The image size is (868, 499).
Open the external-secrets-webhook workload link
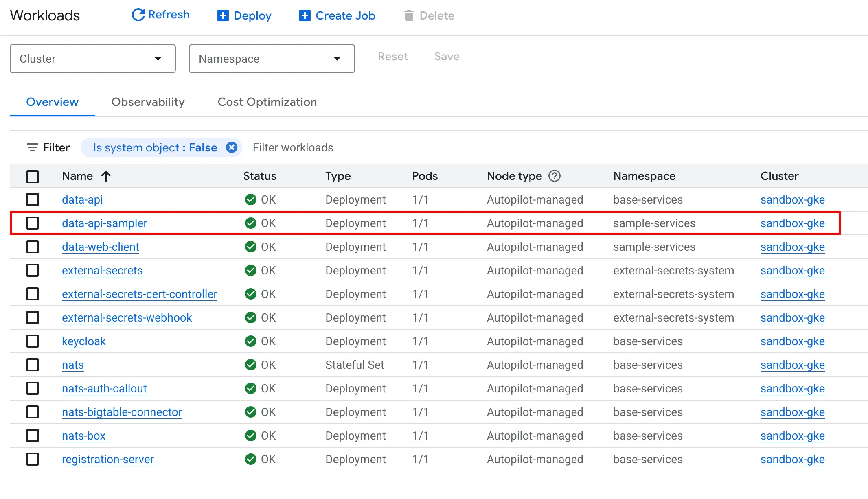click(127, 317)
